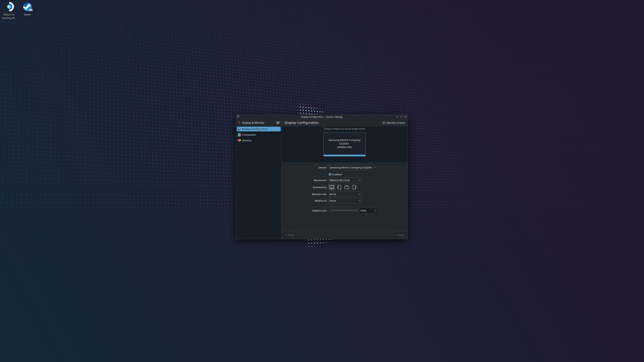This screenshot has width=644, height=362.
Task: Select the 90° counterclockwise rotation orientation icon
Action: (354, 187)
